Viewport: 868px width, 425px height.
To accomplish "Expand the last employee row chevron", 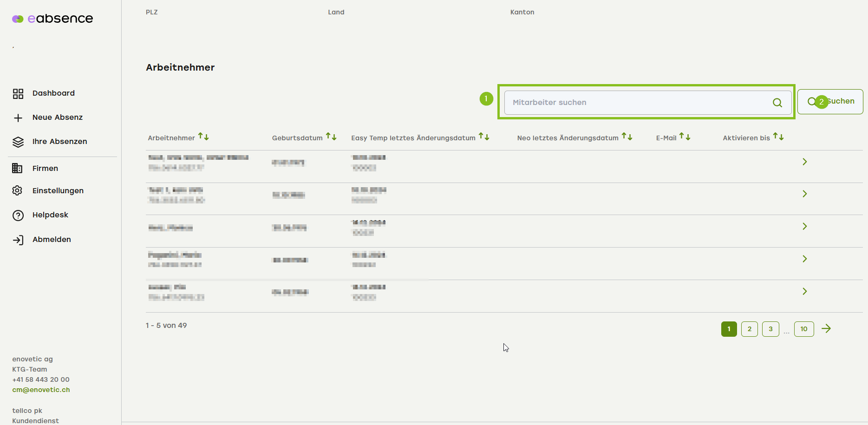I will pos(805,291).
